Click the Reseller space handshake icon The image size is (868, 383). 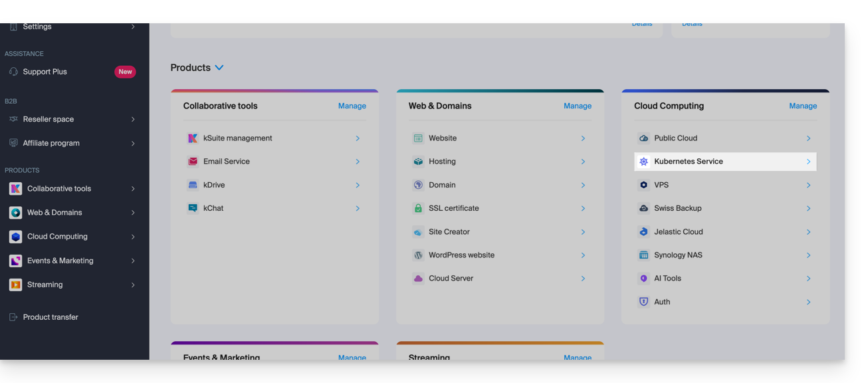point(13,119)
